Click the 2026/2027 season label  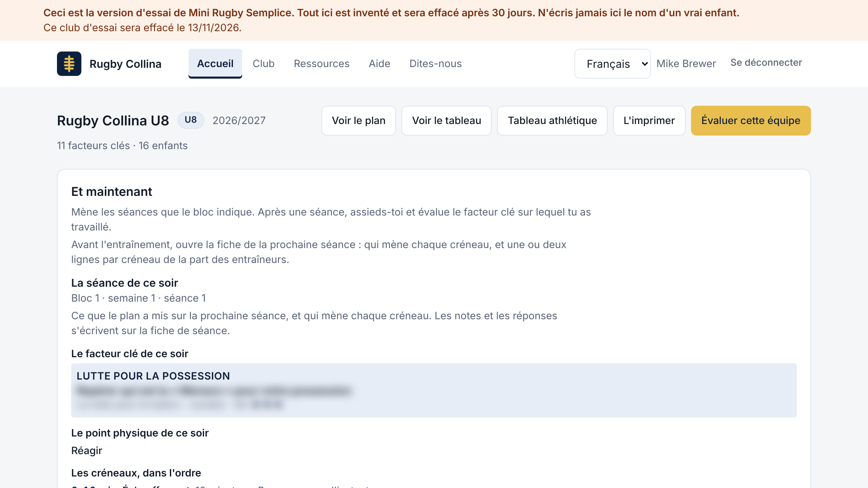pos(239,121)
